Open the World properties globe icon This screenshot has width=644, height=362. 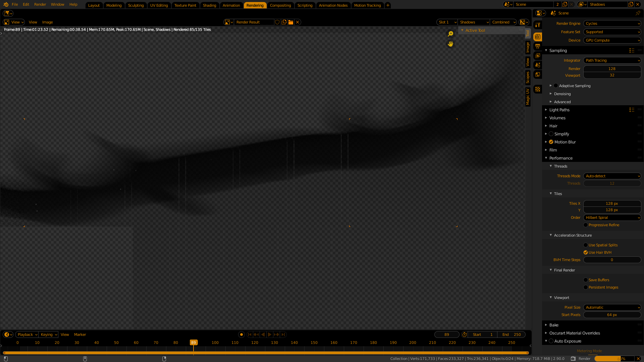coord(538,74)
